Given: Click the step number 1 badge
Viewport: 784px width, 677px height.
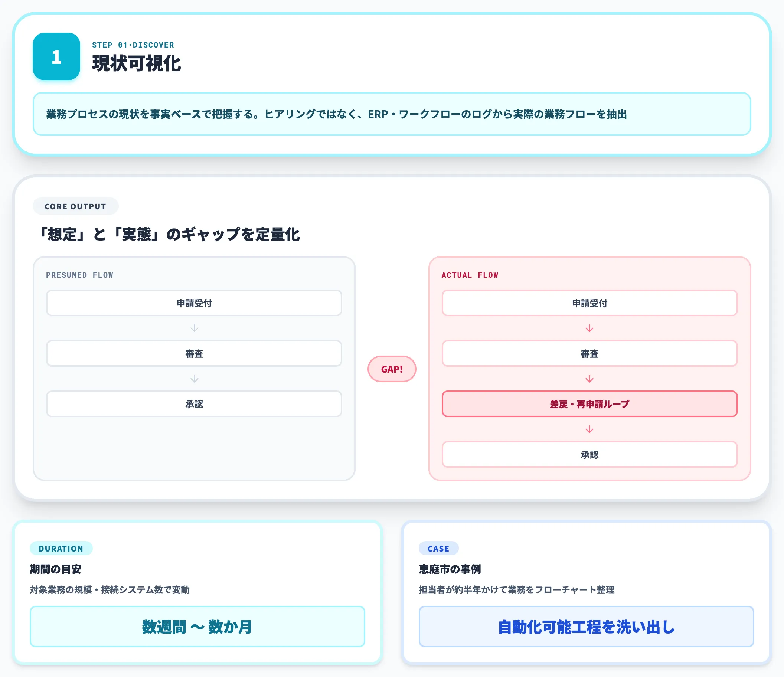Looking at the screenshot, I should [x=56, y=56].
